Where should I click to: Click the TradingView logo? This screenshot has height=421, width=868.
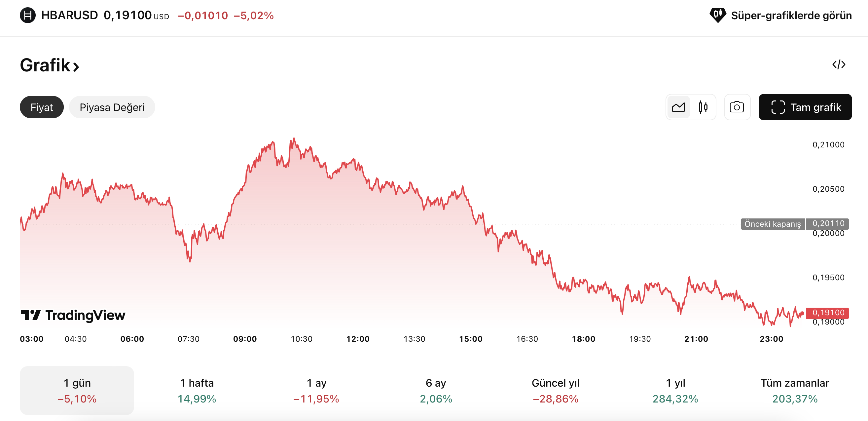[73, 315]
